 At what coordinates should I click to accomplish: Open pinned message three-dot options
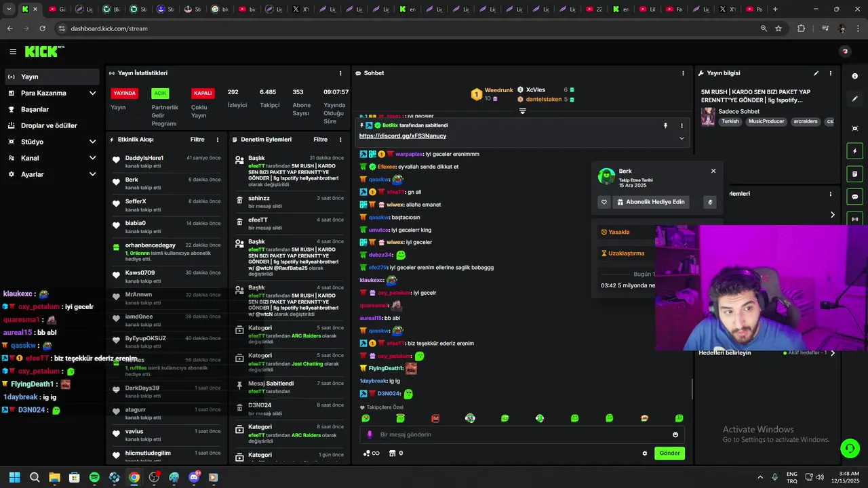tap(682, 125)
